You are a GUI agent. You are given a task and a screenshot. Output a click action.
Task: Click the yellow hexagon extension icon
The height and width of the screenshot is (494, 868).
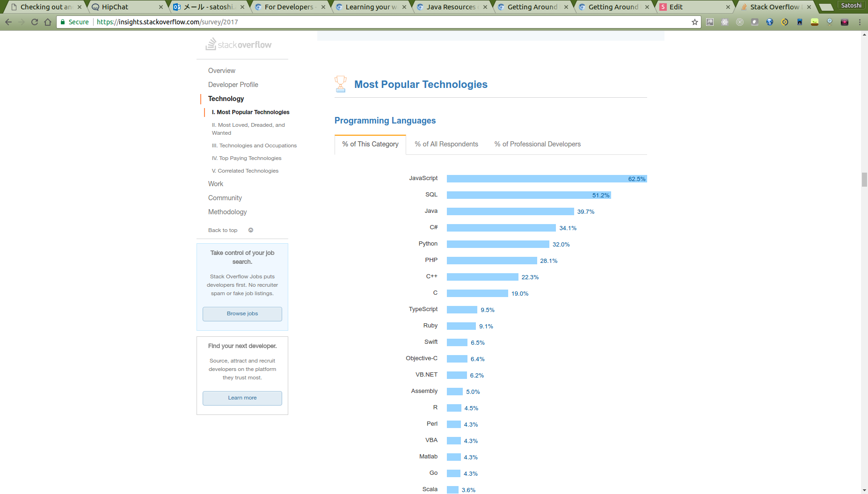(x=785, y=22)
